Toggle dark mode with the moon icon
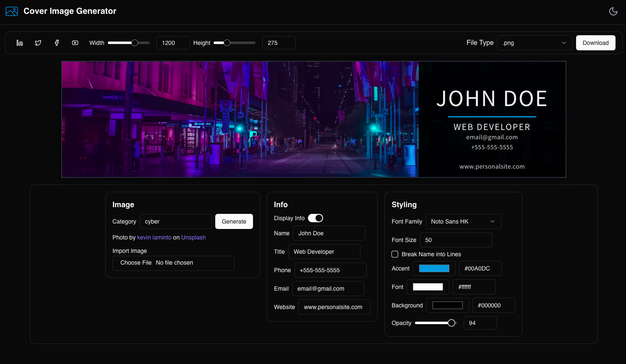 pos(613,11)
